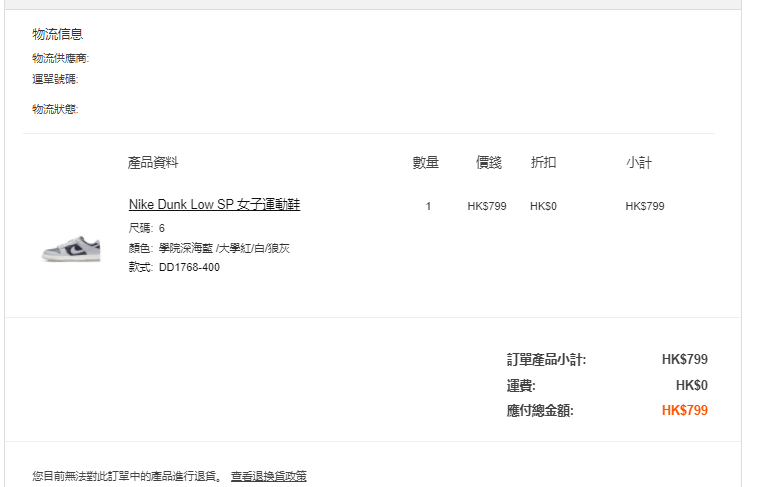Select the 物流狀態 label
774x487 pixels.
point(55,109)
